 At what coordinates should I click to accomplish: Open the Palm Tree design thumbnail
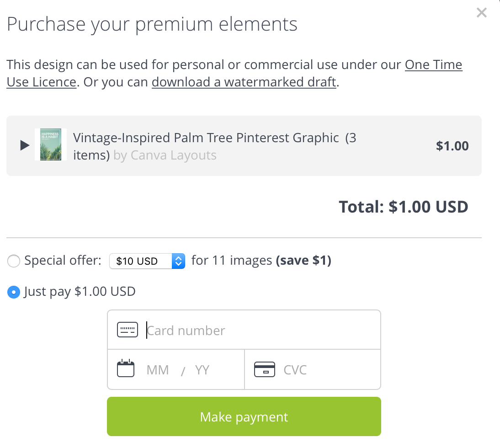pyautogui.click(x=50, y=144)
